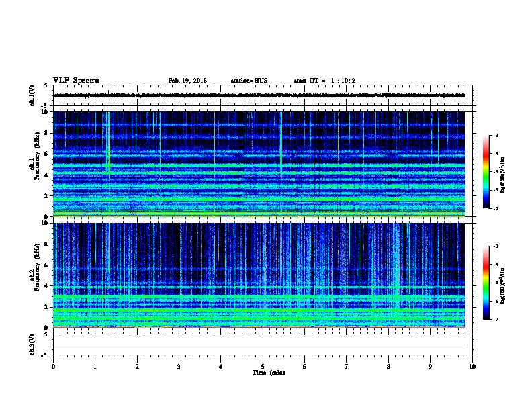Click the ch.1 spectrogram colorbar

click(x=486, y=172)
